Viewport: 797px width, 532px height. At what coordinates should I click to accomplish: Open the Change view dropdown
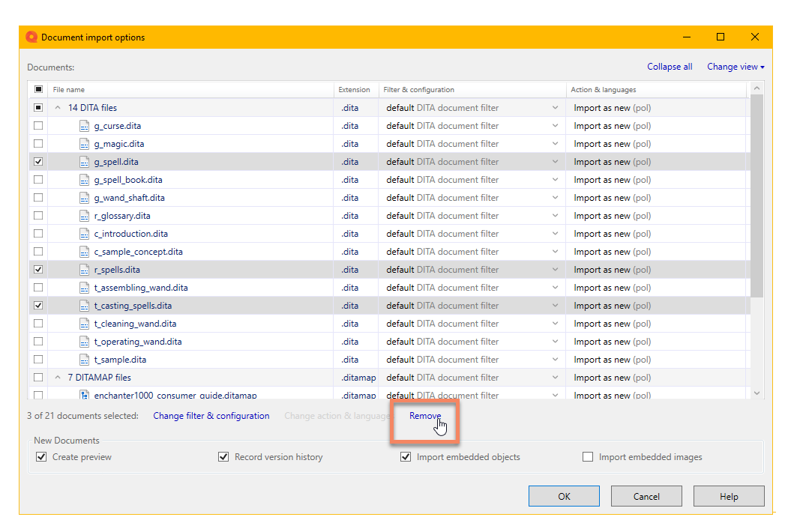coord(735,66)
